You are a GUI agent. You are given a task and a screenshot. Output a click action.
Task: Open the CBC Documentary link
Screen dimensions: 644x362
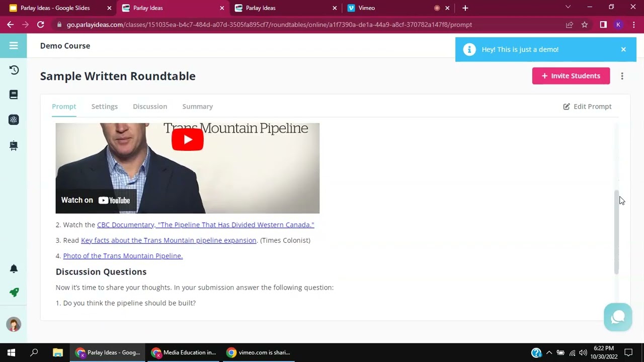(205, 225)
